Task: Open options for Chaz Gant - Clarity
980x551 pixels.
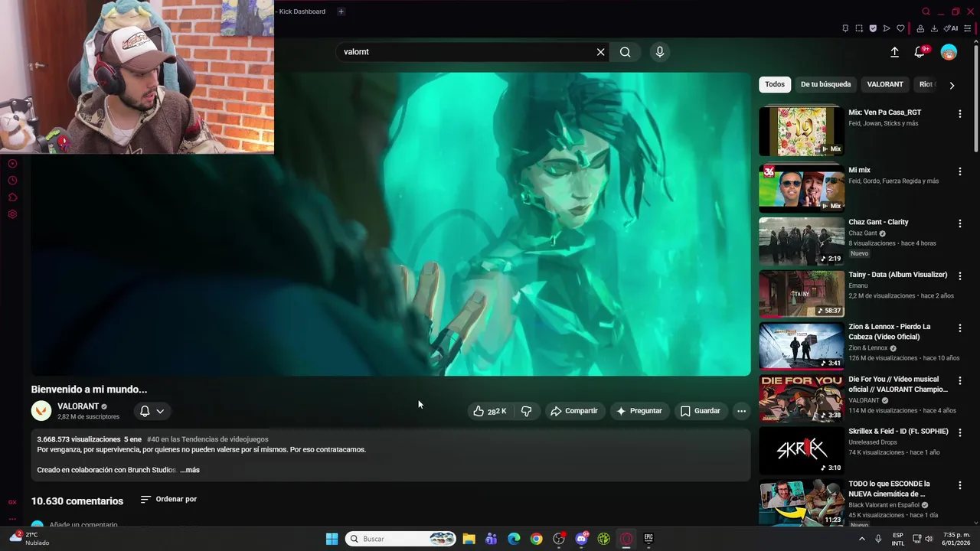Action: (x=960, y=223)
